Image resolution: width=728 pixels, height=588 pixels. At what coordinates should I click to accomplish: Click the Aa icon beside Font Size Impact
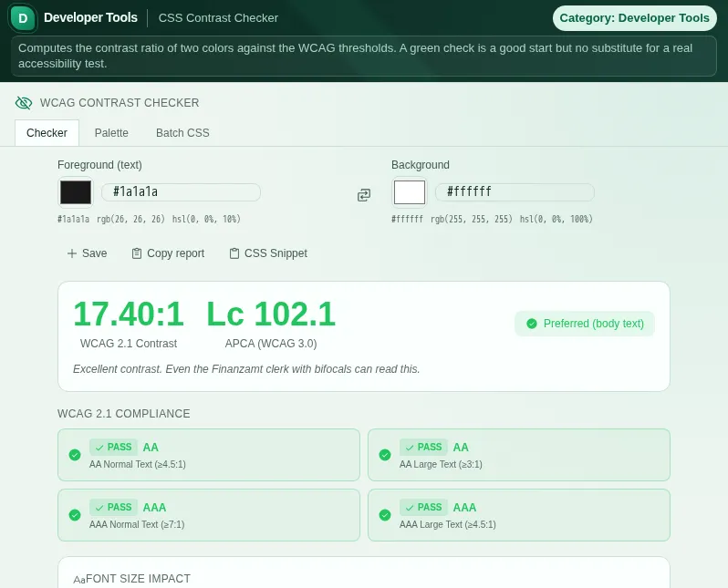[x=79, y=580]
